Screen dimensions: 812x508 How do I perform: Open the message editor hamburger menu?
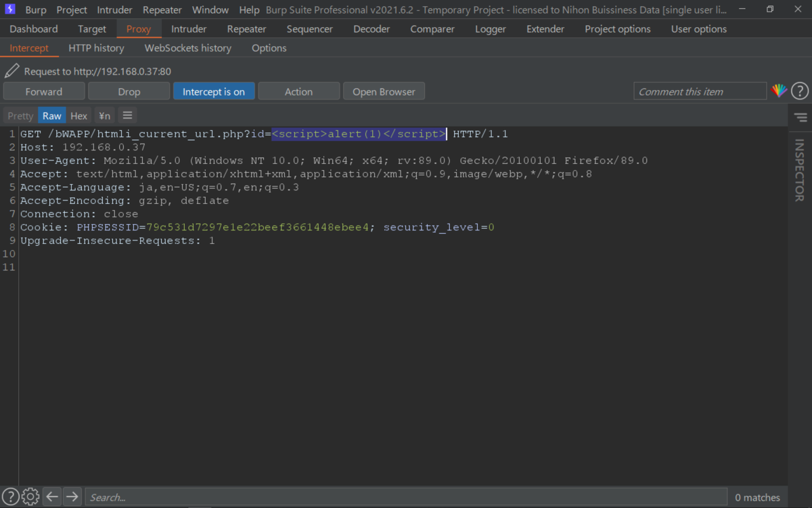point(127,116)
